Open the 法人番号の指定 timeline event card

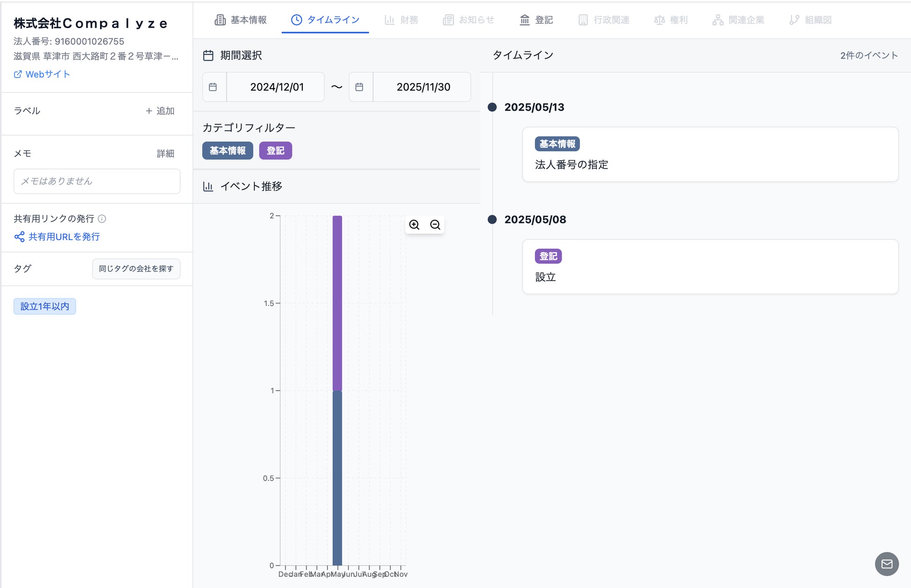[x=710, y=155]
